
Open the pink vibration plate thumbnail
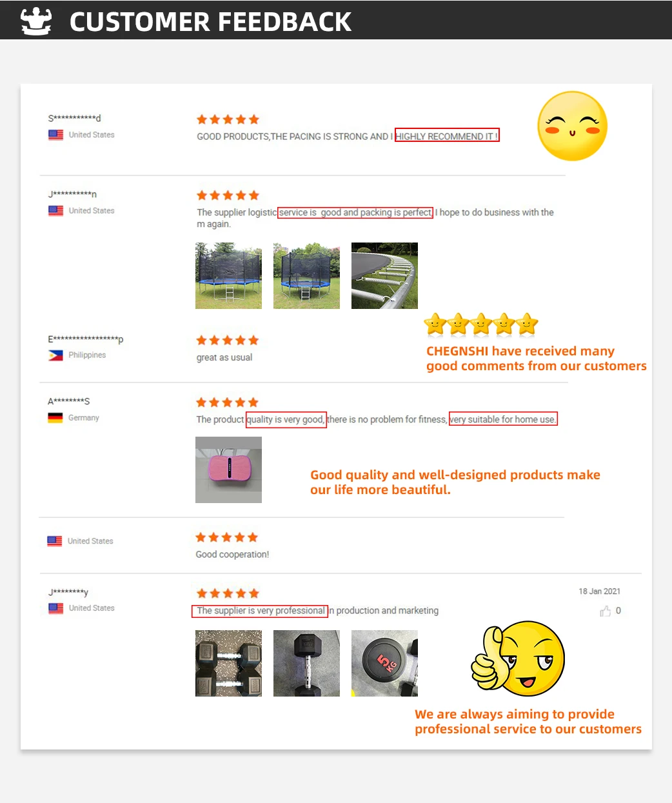pos(228,470)
